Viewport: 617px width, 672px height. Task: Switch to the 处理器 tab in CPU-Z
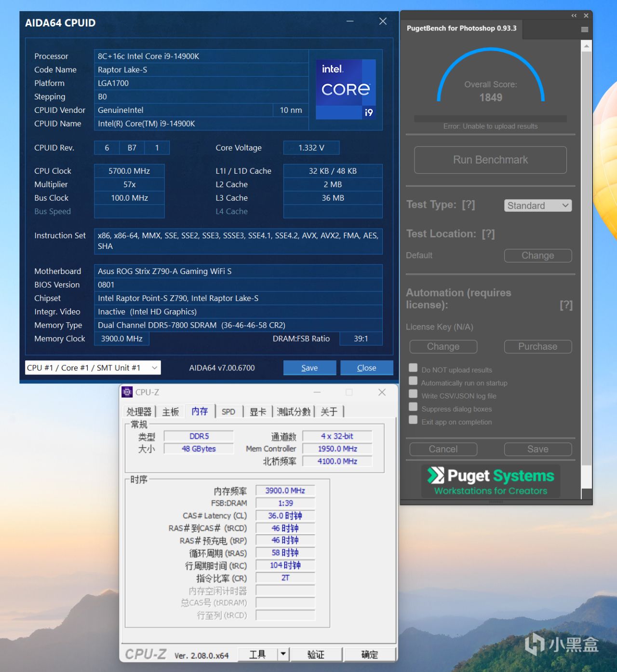point(139,411)
